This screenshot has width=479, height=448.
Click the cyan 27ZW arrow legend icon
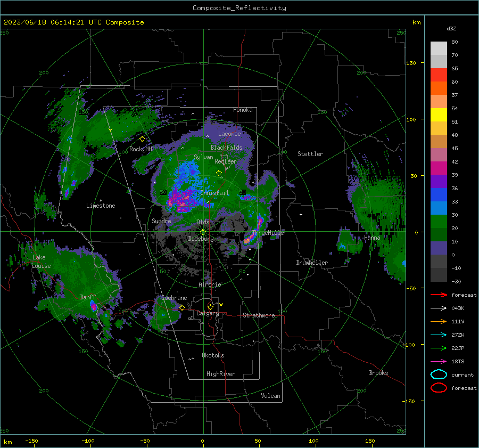click(x=439, y=335)
